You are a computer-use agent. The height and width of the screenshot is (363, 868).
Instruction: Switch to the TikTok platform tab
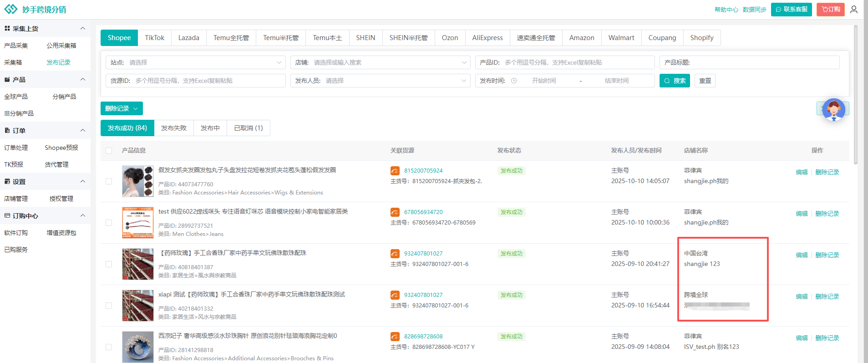tap(154, 38)
